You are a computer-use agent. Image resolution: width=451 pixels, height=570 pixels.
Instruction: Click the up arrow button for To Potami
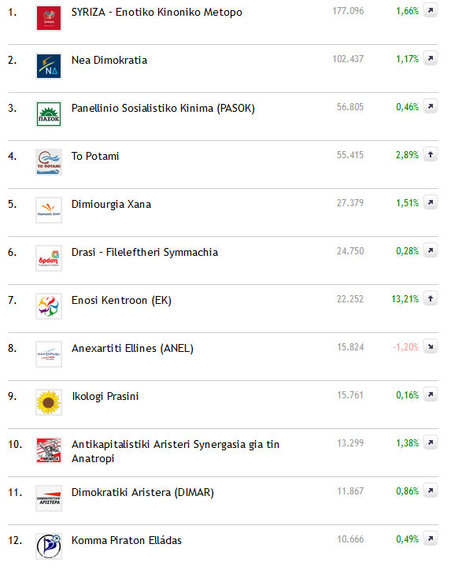coord(431,154)
